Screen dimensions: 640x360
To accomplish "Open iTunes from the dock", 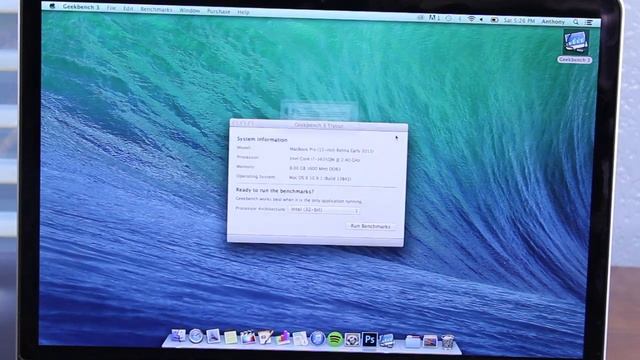I will 317,338.
